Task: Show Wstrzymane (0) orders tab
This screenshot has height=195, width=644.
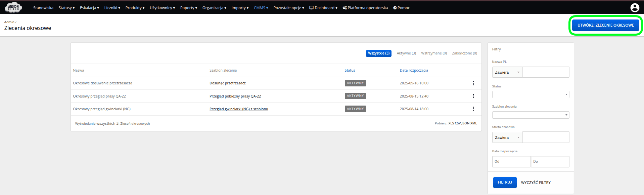Action: click(434, 53)
